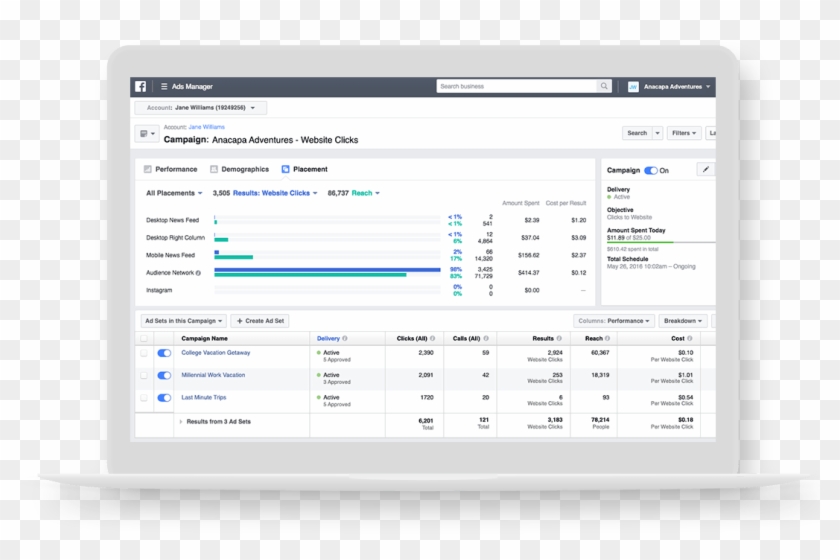The image size is (840, 560).
Task: Toggle off College Vacation Getaway ad set
Action: pyautogui.click(x=164, y=353)
